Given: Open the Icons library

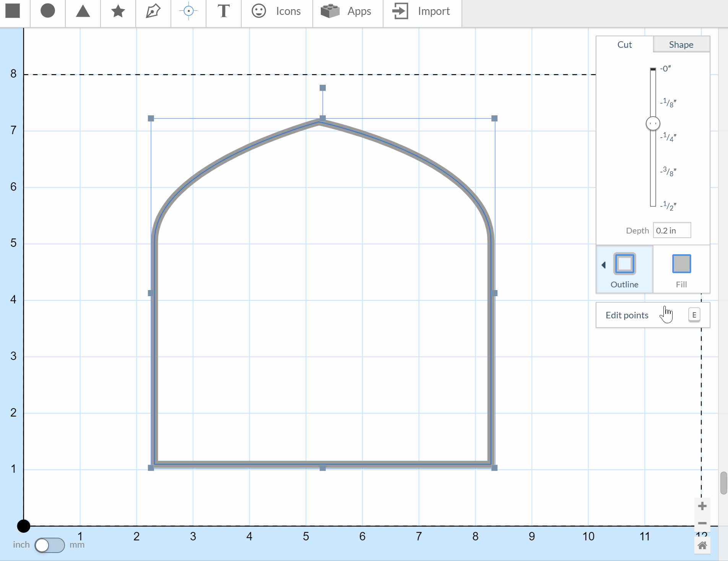Looking at the screenshot, I should pyautogui.click(x=276, y=11).
